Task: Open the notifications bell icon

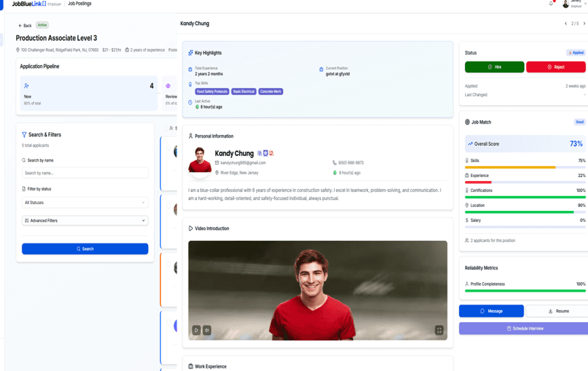Action: [x=551, y=4]
